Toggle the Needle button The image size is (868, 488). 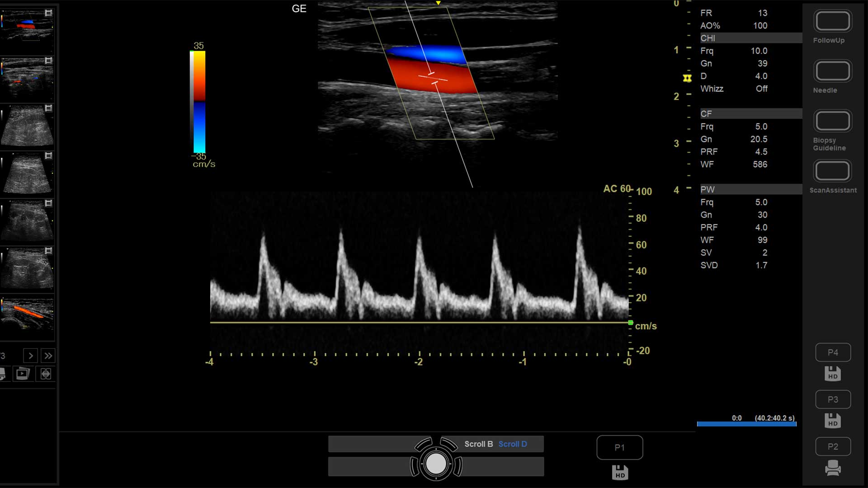833,71
